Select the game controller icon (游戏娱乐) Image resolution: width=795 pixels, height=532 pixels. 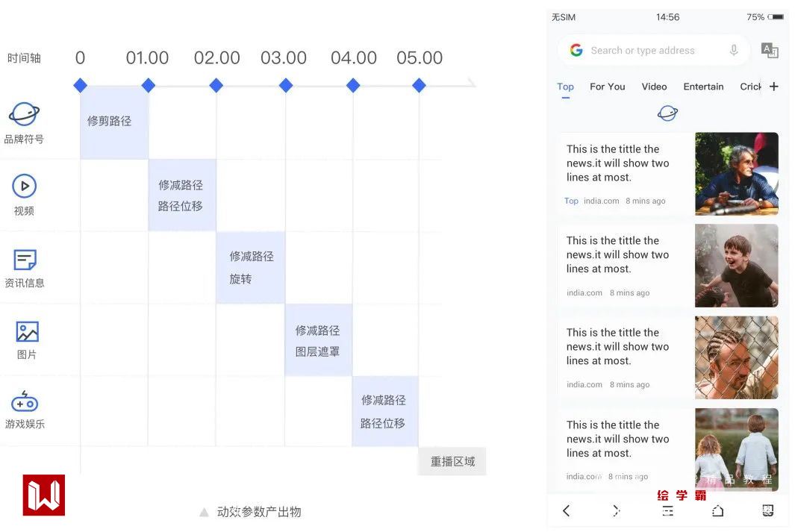tap(24, 401)
